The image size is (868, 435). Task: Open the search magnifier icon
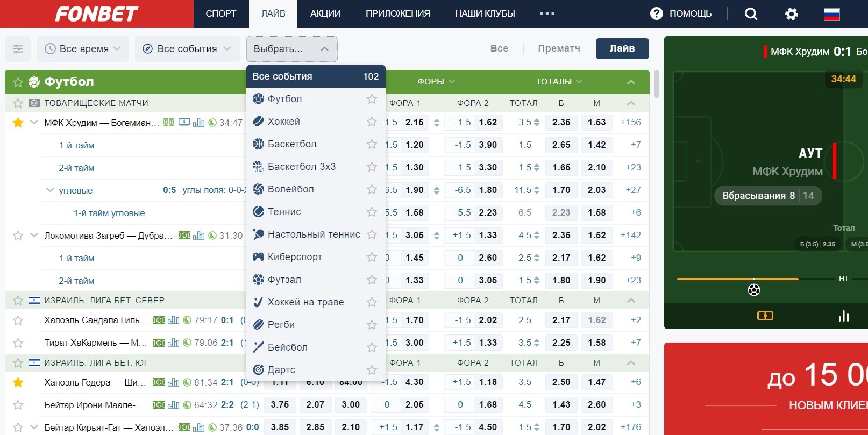coord(751,14)
